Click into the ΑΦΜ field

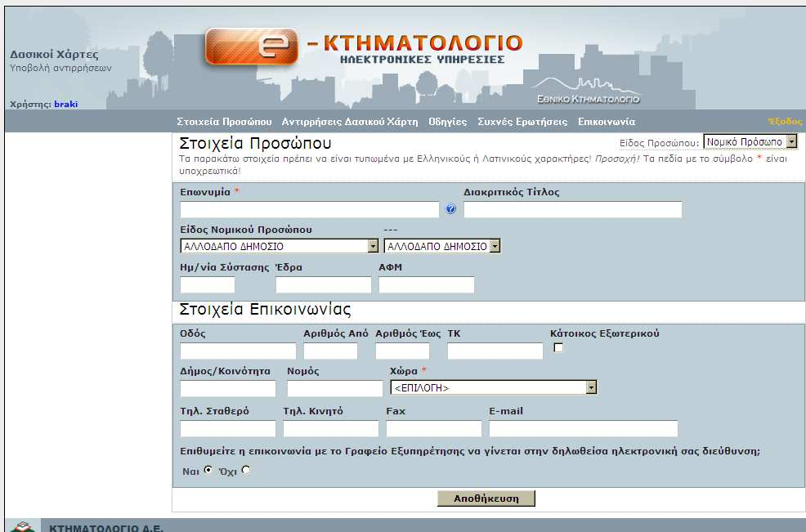(x=427, y=284)
